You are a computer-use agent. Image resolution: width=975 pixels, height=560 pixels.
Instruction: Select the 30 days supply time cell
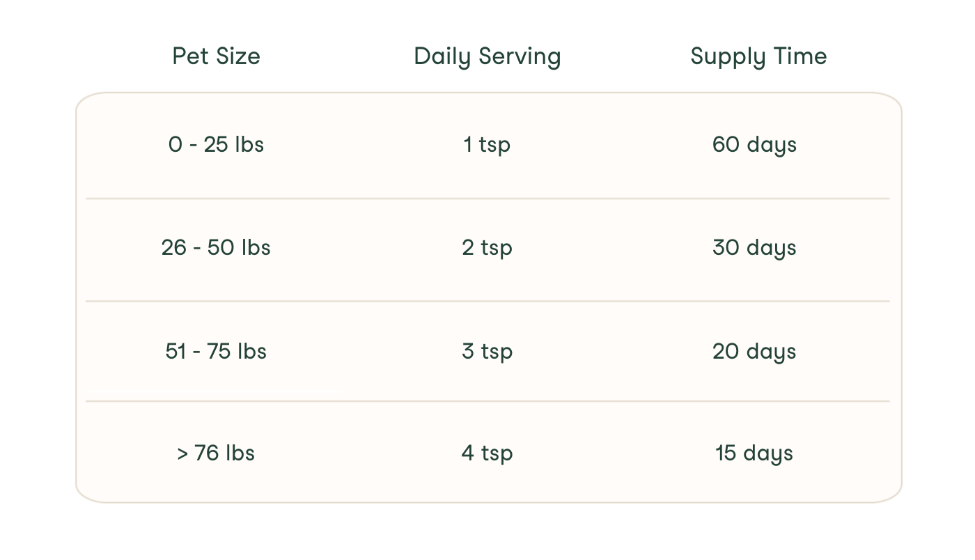754,248
